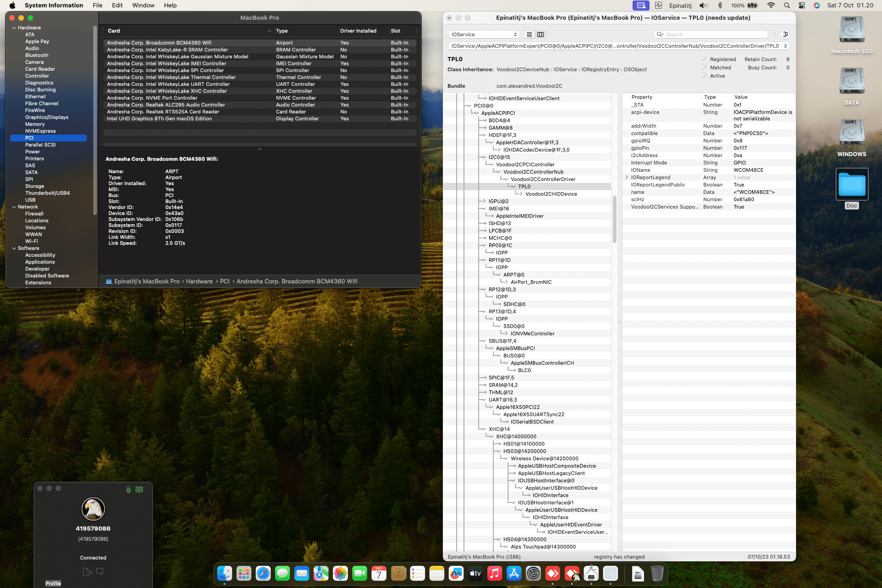
Task: Click the chat icon in AnyDesk panel
Action: [100, 571]
